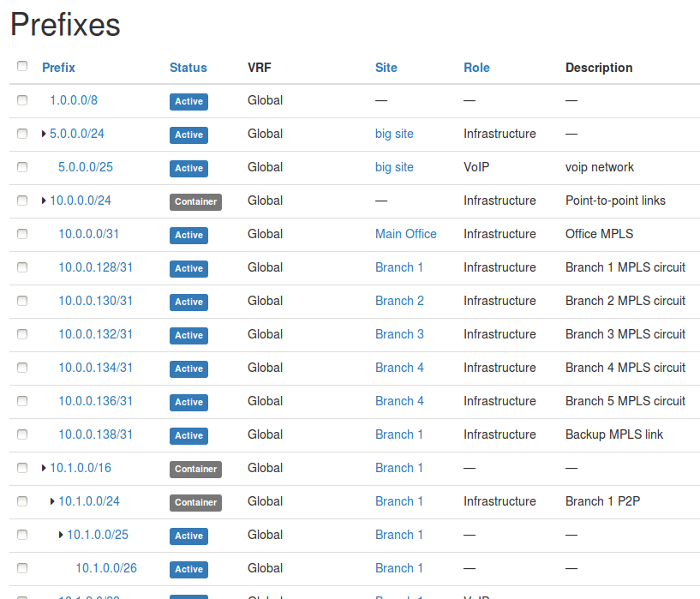Click Container status badge for 10.0.0.0/24
Screen dimensions: 700x599
195,202
